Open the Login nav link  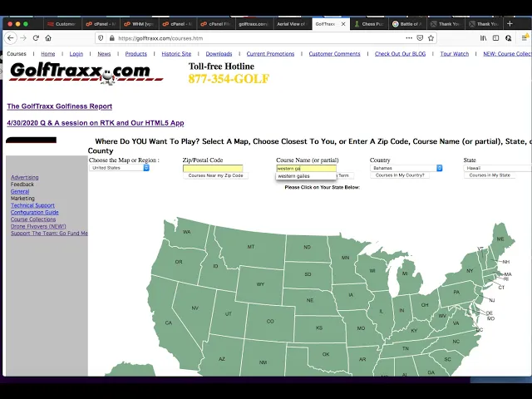point(76,54)
